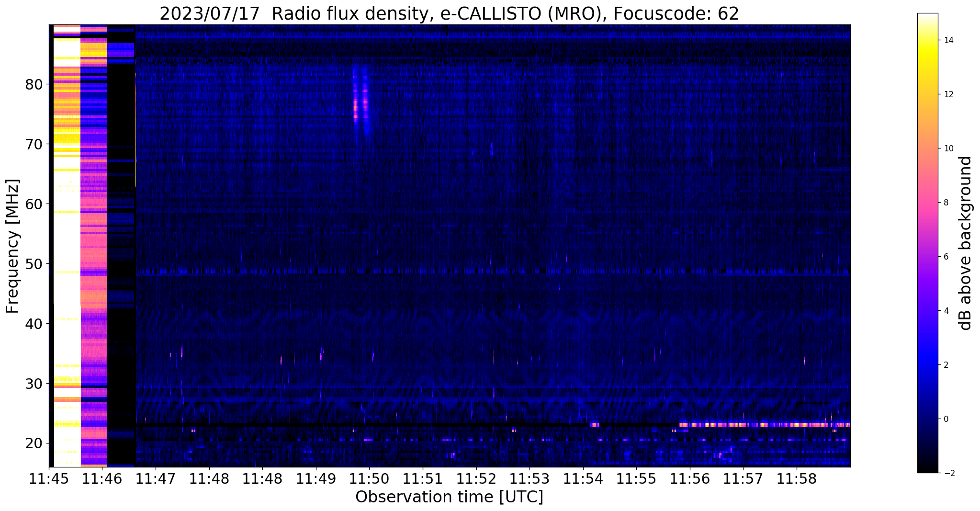Select the 70 tick on the frequency axis

coord(34,144)
